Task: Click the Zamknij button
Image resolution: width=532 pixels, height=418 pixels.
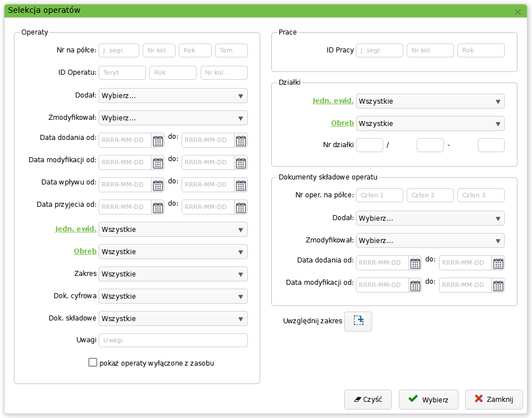Action: tap(494, 399)
